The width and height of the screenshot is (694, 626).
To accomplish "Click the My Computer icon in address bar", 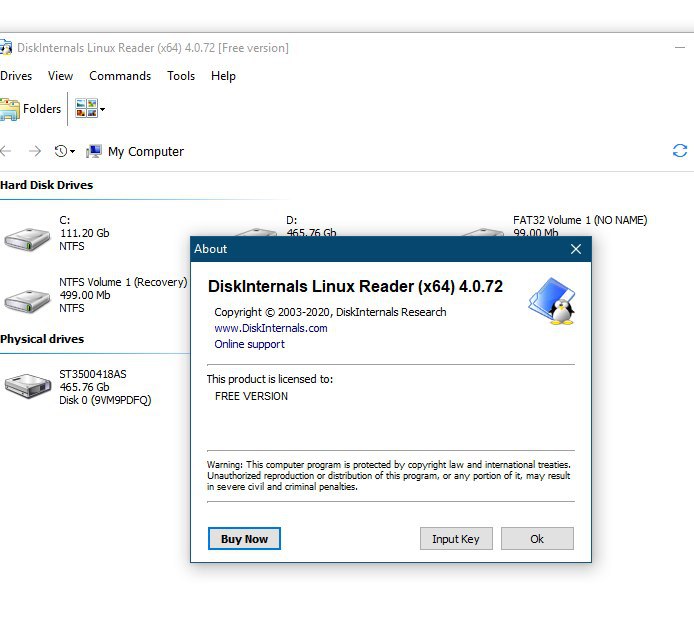I will click(94, 151).
